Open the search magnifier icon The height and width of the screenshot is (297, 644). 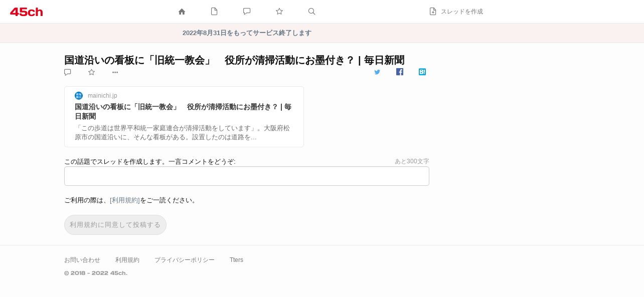pyautogui.click(x=311, y=12)
